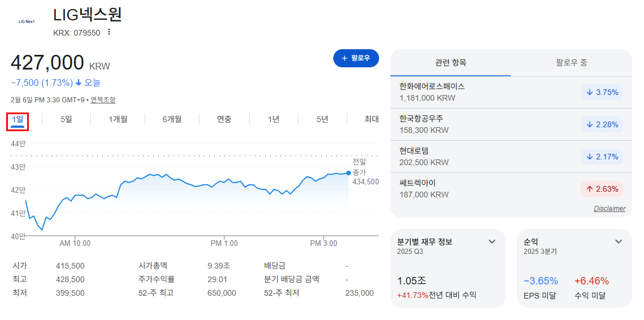This screenshot has width=644, height=320.
Task: Click the 52-주 최고 value 650,000
Action: click(222, 293)
